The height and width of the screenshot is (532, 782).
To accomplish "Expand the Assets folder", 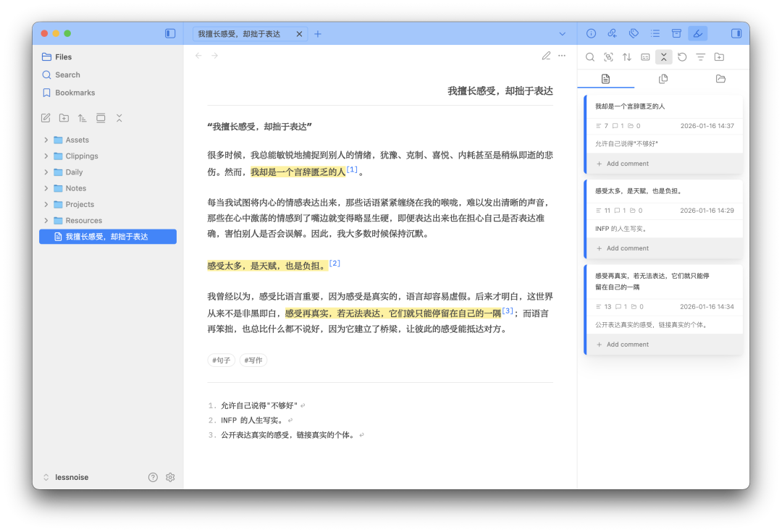I will click(x=46, y=140).
